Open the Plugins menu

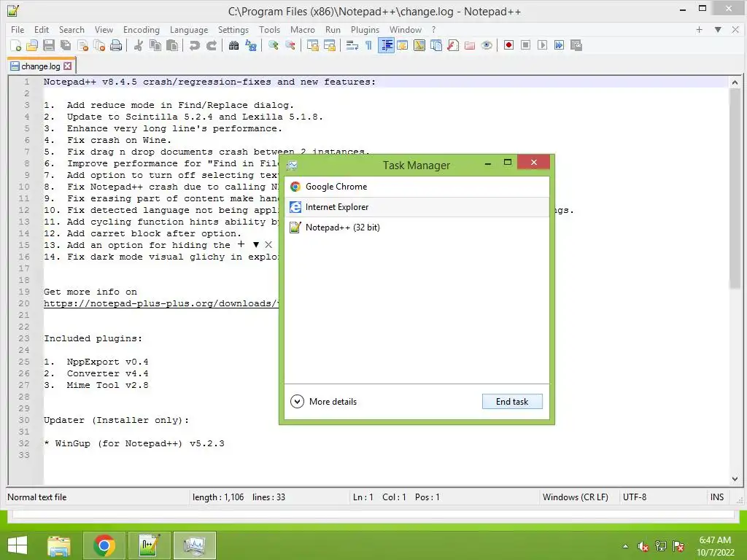click(365, 29)
